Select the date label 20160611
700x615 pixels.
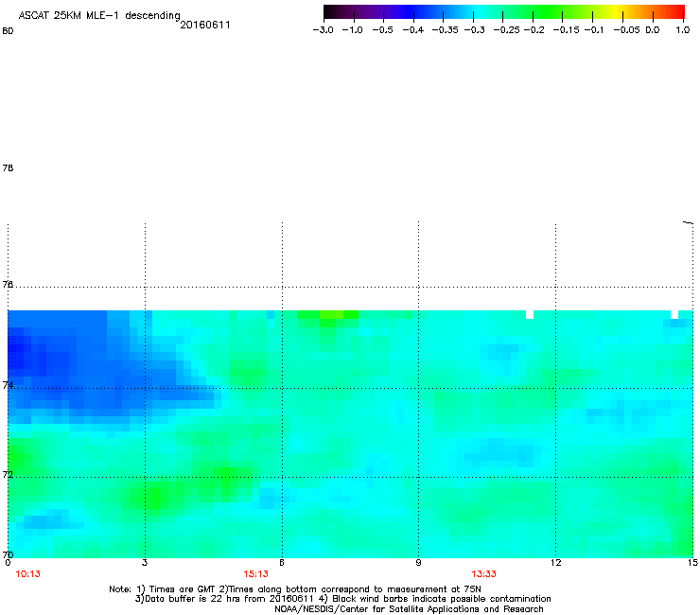pyautogui.click(x=205, y=25)
